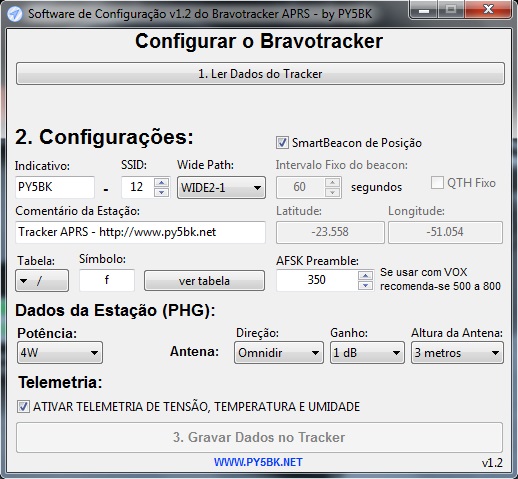Expand Altura da Antena 3 metros dropdown

(x=457, y=352)
